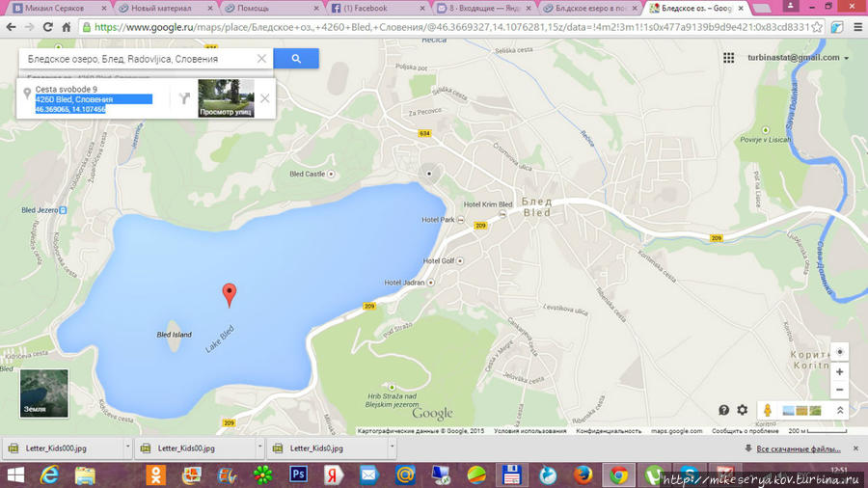Screen dimensions: 868x488
Task: Switch to the Facebook browser tab
Action: point(366,8)
